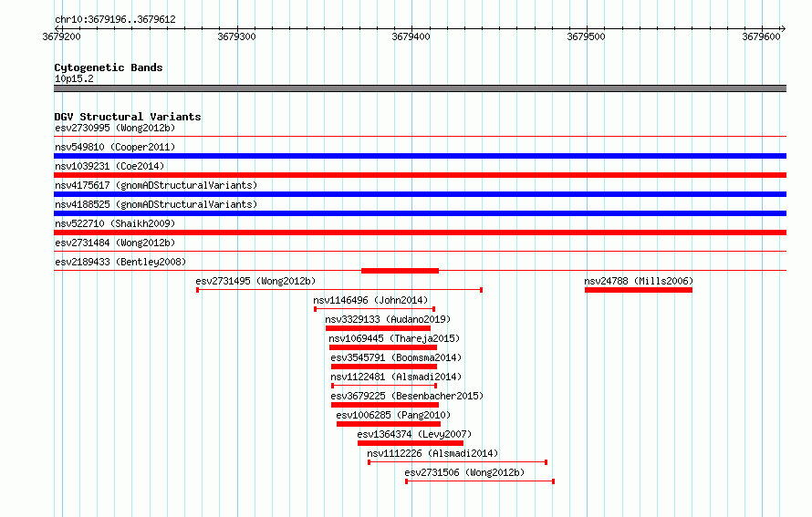Select the nsv4175617 blue variant bar
Viewport: 812px width, 517px height.
pos(420,194)
